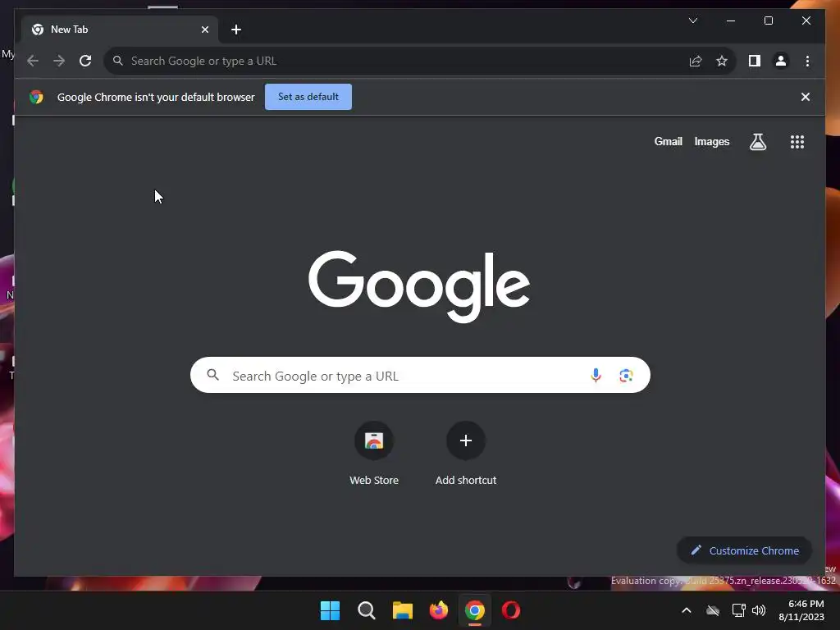Open a new tab with plus button
840x630 pixels.
[x=236, y=30]
